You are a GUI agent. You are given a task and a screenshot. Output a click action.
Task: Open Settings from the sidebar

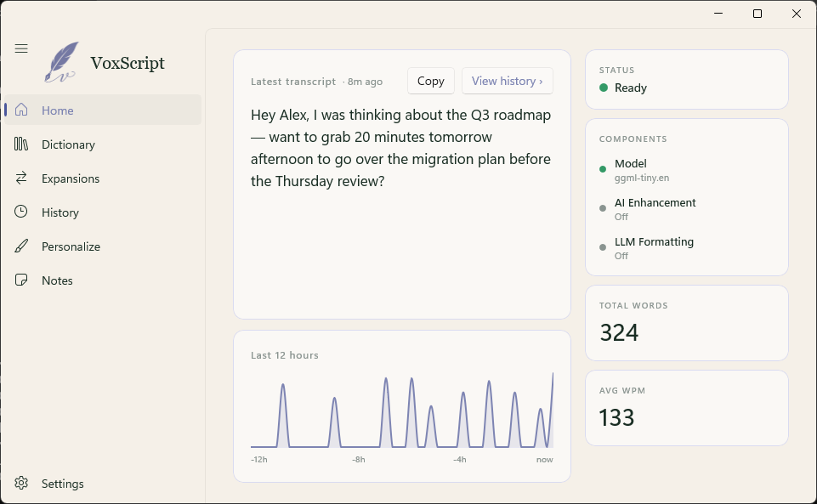(103, 483)
